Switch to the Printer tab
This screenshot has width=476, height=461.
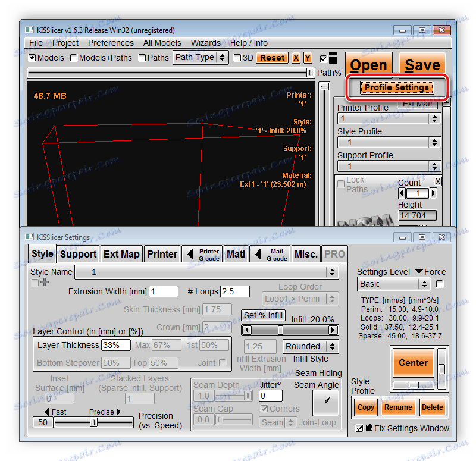162,254
